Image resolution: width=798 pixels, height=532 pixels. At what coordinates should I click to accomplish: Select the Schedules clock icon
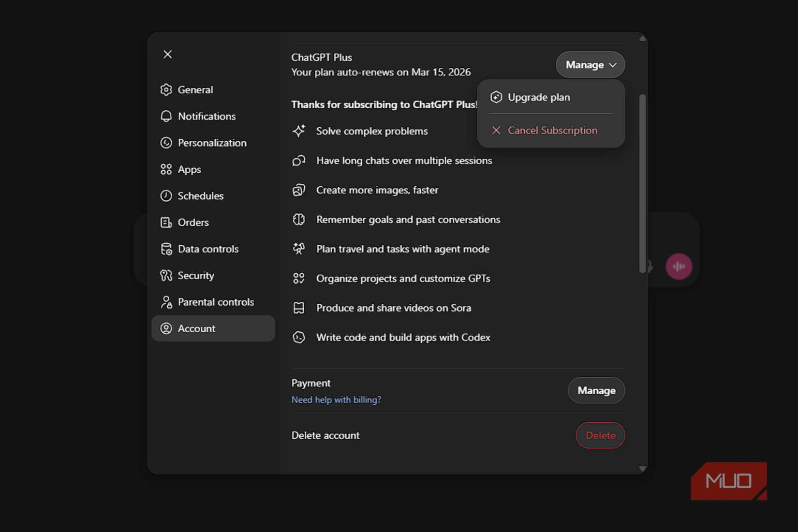coord(166,195)
